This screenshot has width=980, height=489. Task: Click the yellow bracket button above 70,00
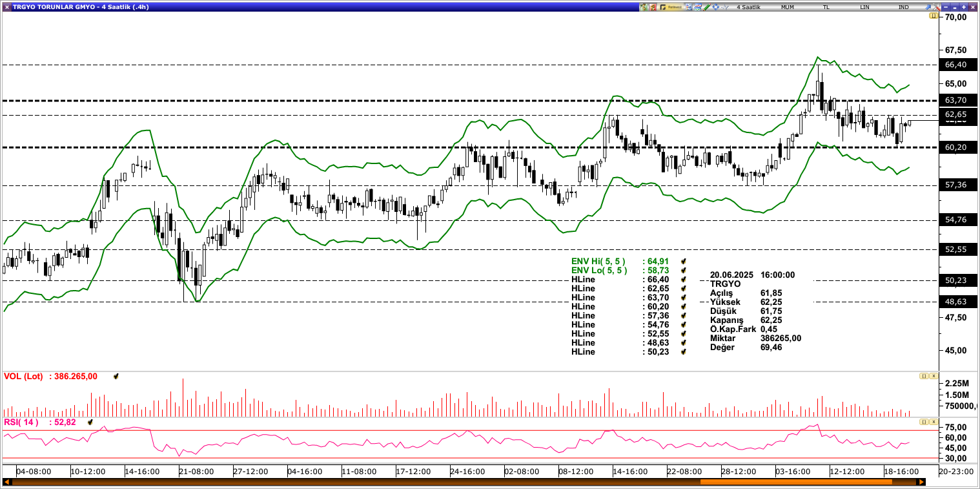(x=934, y=15)
